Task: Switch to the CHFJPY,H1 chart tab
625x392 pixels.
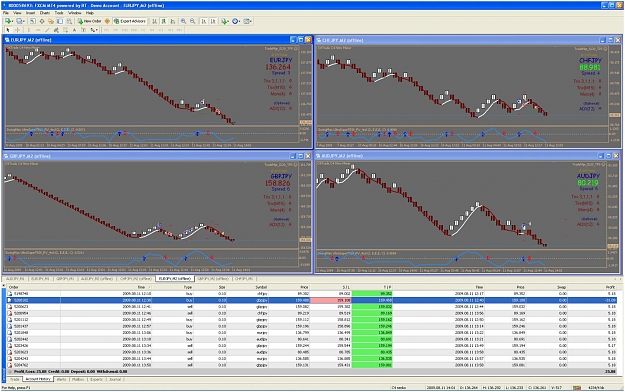Action: coord(244,279)
